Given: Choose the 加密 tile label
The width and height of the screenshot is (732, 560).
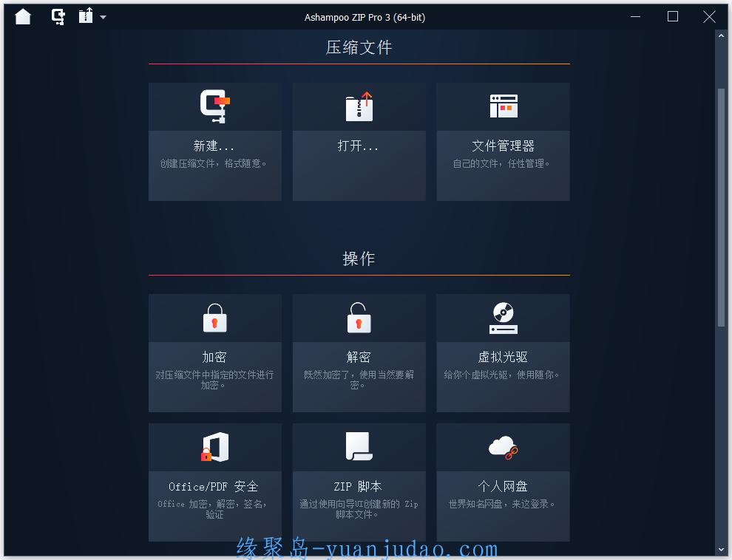Looking at the screenshot, I should (x=214, y=357).
